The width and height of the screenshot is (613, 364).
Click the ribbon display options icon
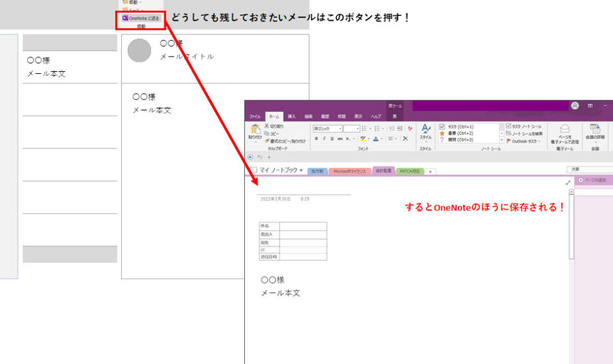pyautogui.click(x=590, y=106)
